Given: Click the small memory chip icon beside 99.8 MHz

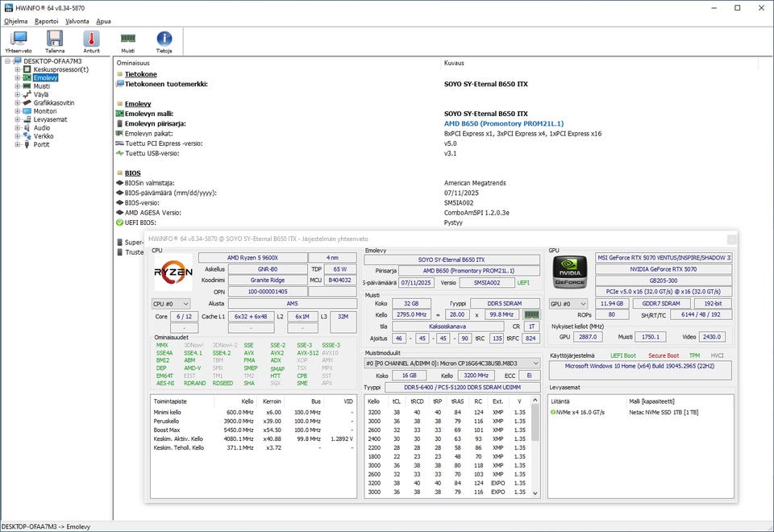Looking at the screenshot, I should click(532, 314).
